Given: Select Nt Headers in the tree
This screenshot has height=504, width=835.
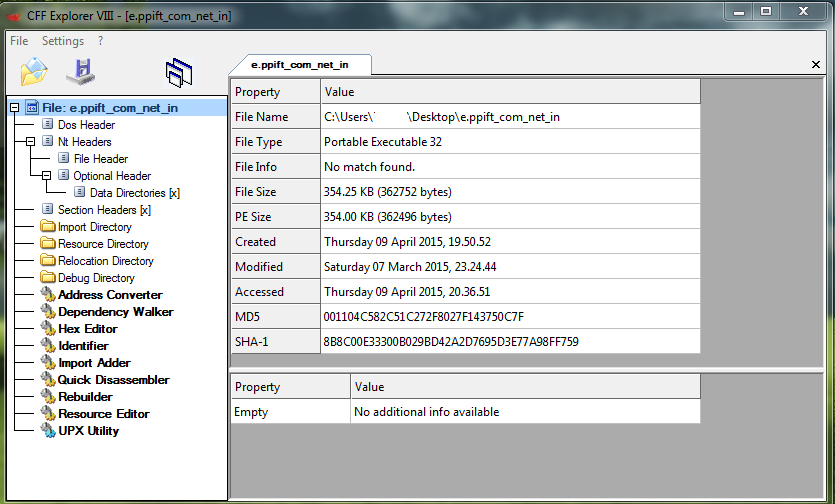Looking at the screenshot, I should tap(85, 142).
